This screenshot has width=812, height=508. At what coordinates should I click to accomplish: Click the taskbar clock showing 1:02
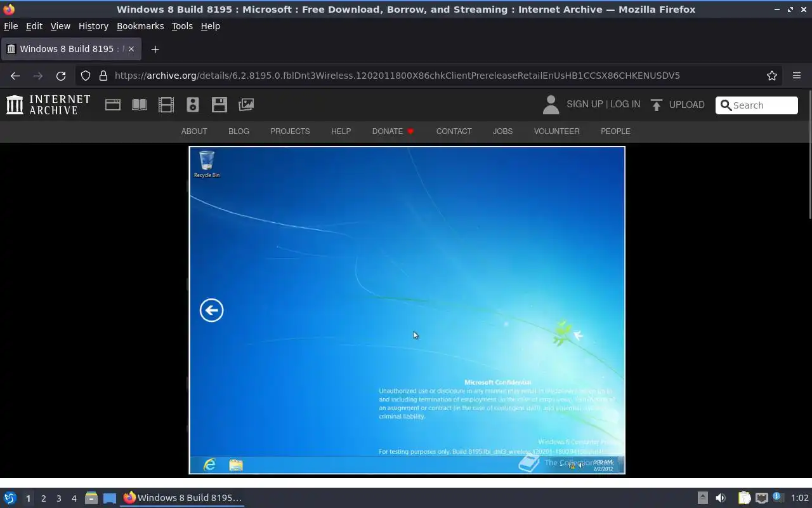[800, 498]
